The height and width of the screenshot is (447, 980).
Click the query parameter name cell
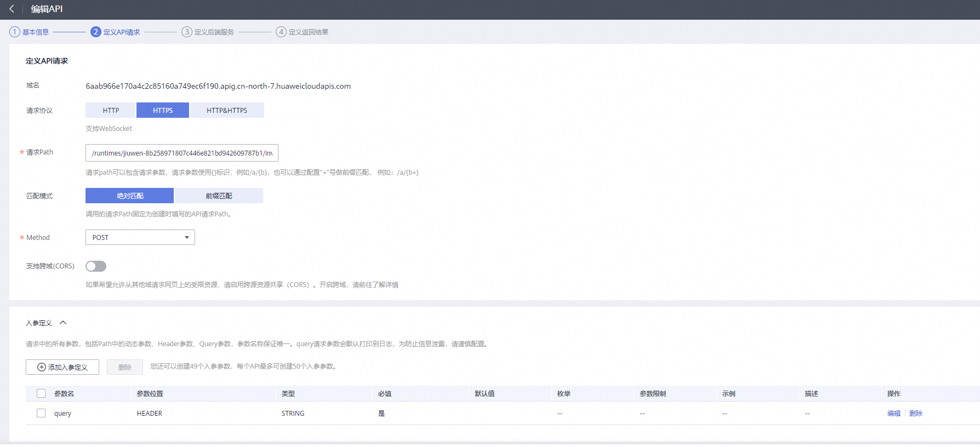click(62, 414)
